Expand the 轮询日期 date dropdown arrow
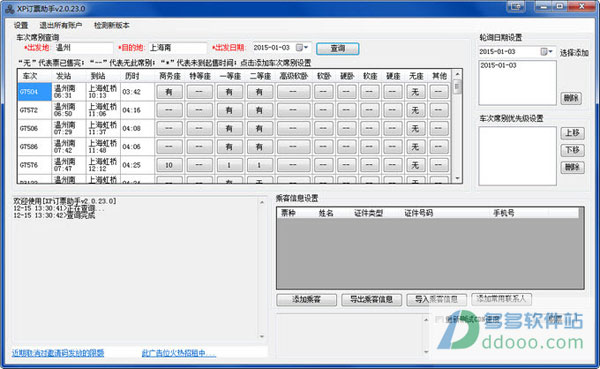 (x=551, y=52)
